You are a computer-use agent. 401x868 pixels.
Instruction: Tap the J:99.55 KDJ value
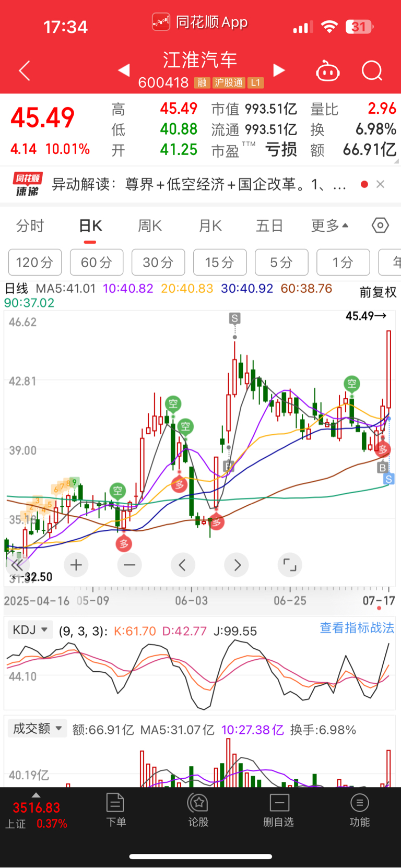[x=235, y=631]
